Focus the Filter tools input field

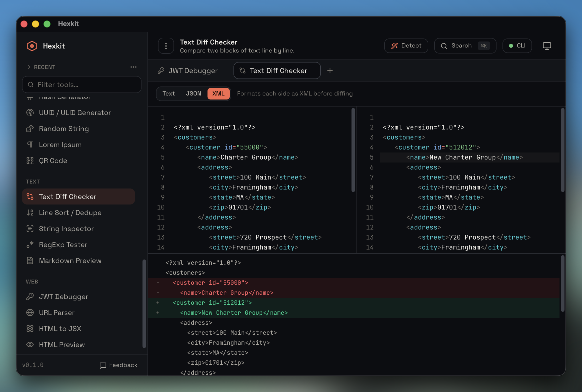coord(82,84)
